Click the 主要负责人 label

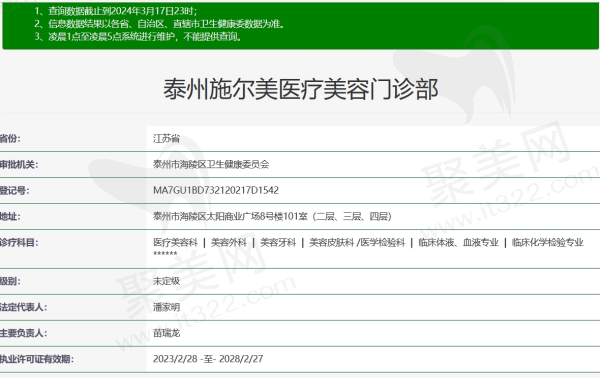(x=23, y=333)
